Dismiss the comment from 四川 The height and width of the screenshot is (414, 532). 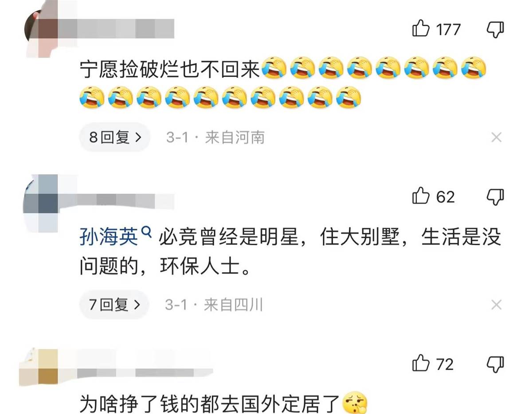[496, 305]
